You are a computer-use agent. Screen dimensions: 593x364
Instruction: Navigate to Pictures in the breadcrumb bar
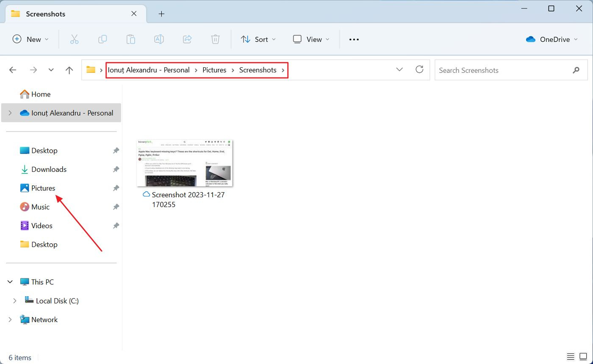click(214, 70)
